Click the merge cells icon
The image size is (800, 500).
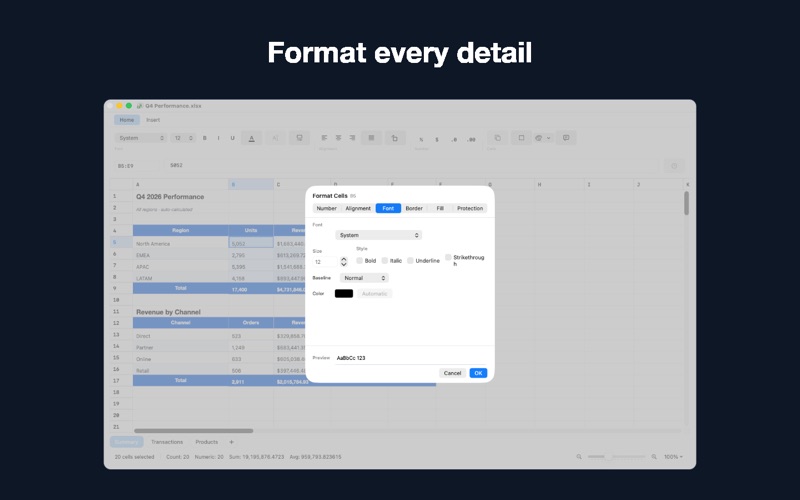pyautogui.click(x=371, y=138)
